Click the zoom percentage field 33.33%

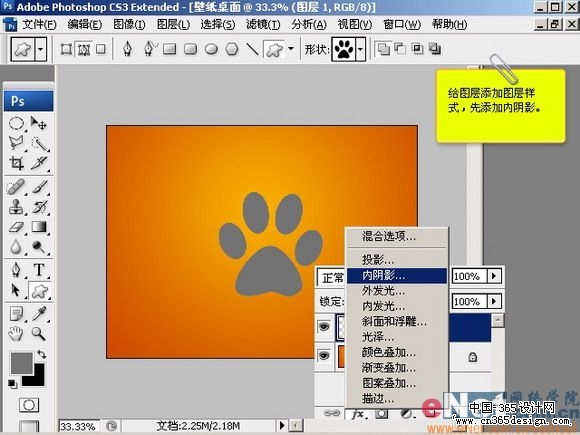[78, 426]
